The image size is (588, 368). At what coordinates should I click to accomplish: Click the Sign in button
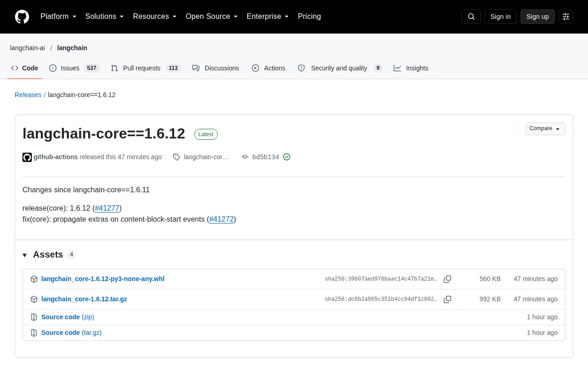pyautogui.click(x=501, y=17)
